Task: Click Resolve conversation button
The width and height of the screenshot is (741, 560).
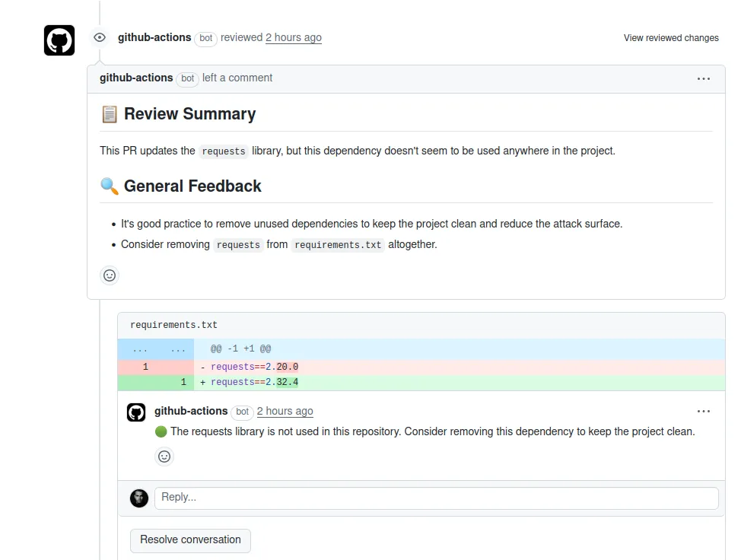Action: [x=190, y=540]
